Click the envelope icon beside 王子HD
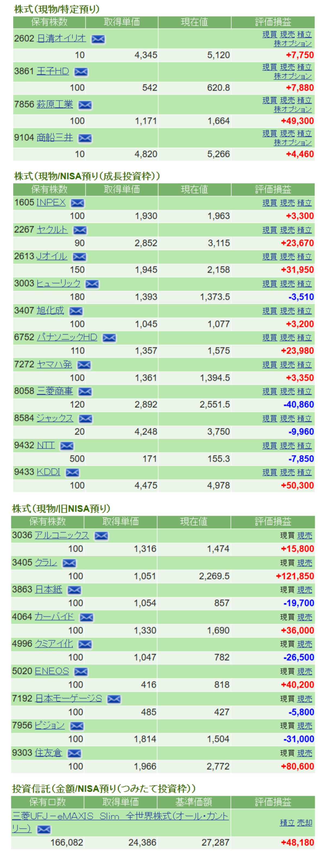 [x=81, y=72]
